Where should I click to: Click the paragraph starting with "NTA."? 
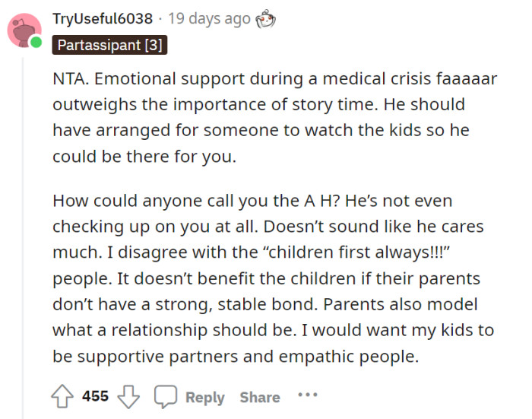point(258,116)
